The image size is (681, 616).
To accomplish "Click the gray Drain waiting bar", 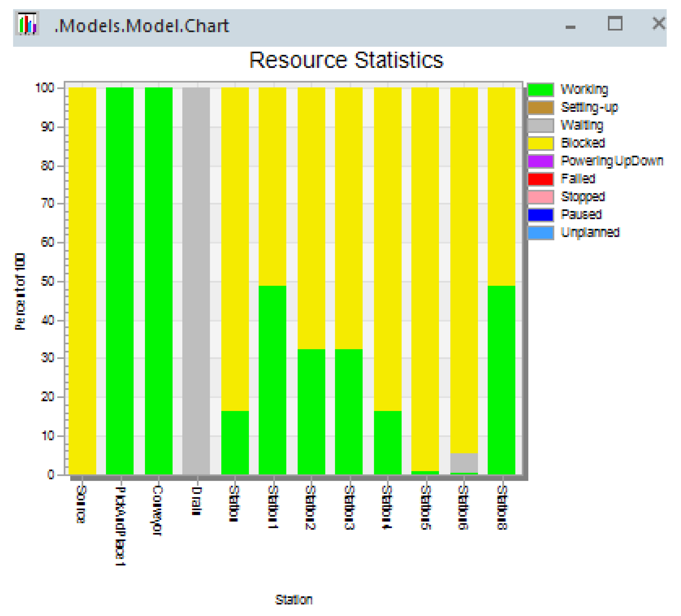I will pyautogui.click(x=196, y=280).
